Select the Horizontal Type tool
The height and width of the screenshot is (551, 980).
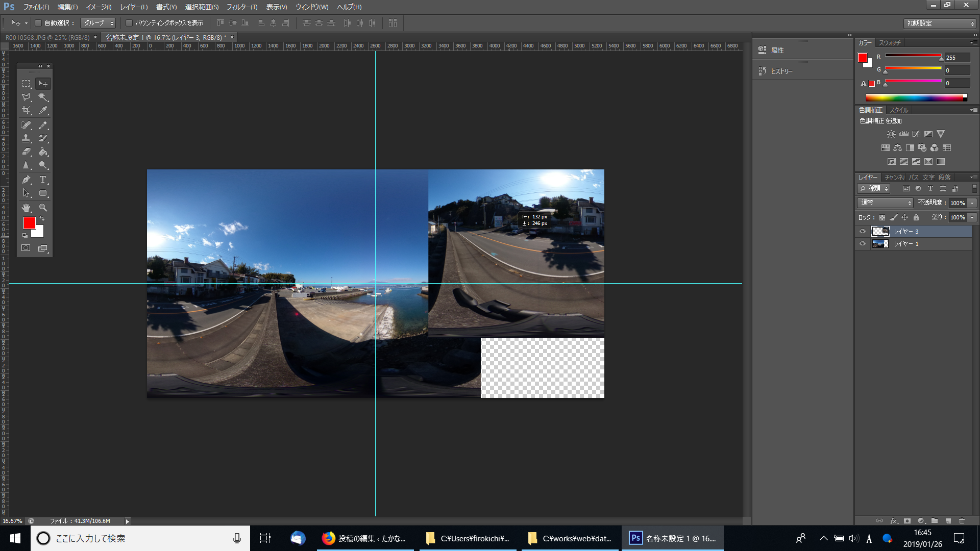pyautogui.click(x=43, y=180)
